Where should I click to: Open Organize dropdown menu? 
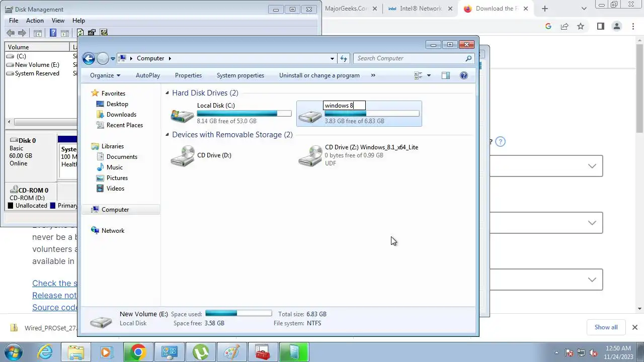(105, 75)
